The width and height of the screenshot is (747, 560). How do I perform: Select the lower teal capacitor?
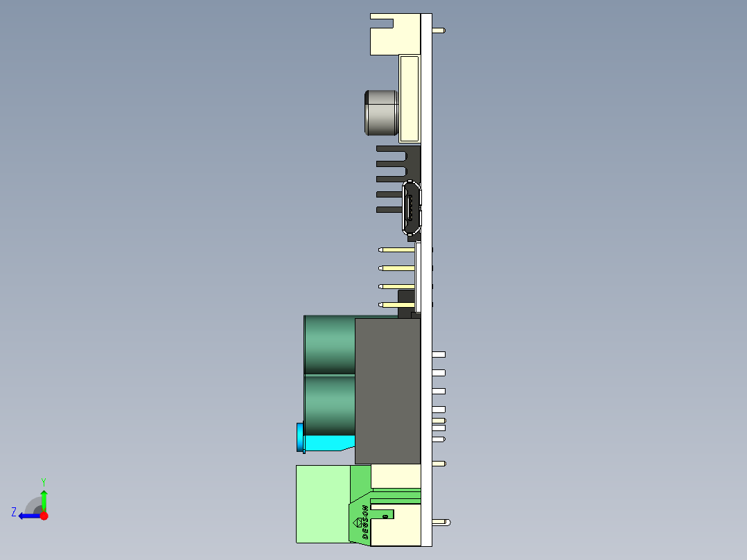pyautogui.click(x=328, y=405)
